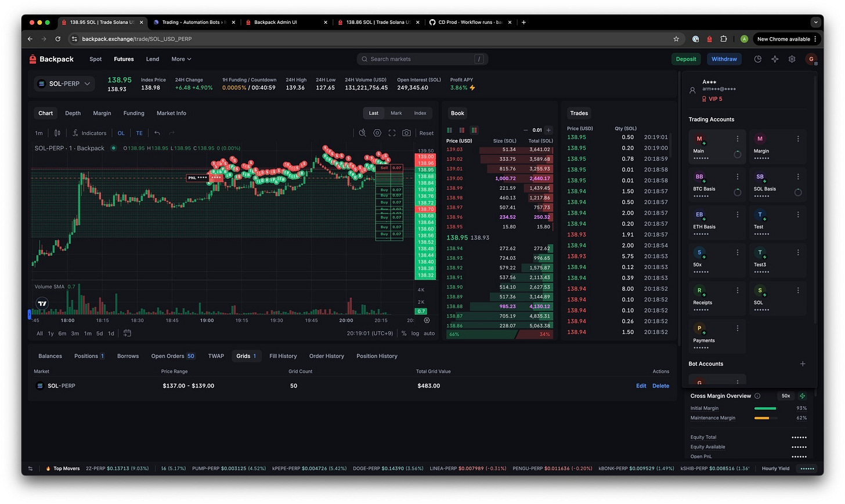The image size is (845, 504).
Task: Set the chart range to 5d
Action: 100,333
